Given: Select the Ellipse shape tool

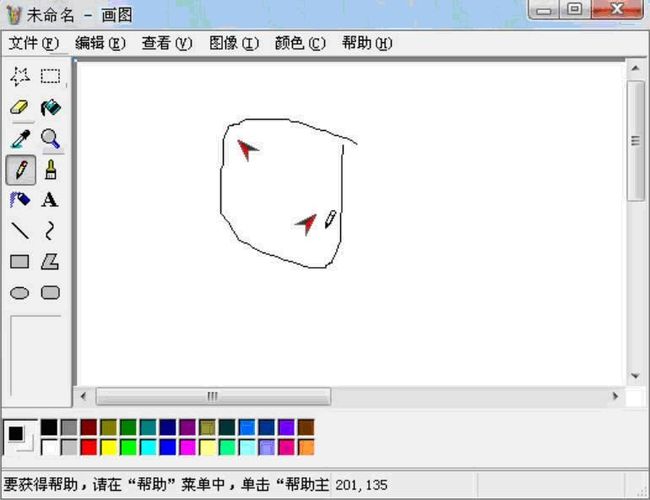Looking at the screenshot, I should (20, 293).
